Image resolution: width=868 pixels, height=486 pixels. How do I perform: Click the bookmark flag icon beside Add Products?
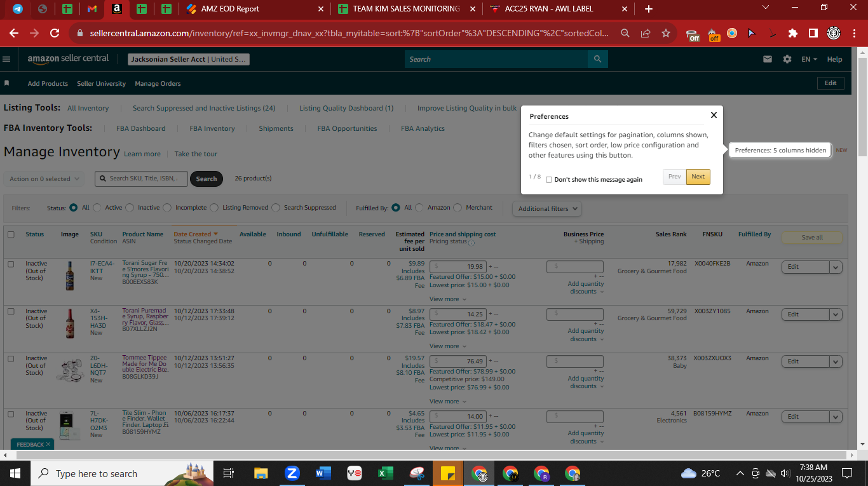click(7, 83)
